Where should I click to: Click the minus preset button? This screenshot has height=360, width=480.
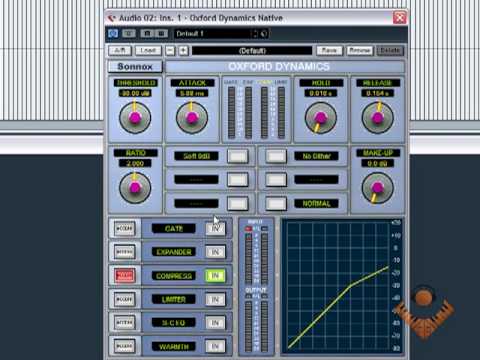(170, 51)
